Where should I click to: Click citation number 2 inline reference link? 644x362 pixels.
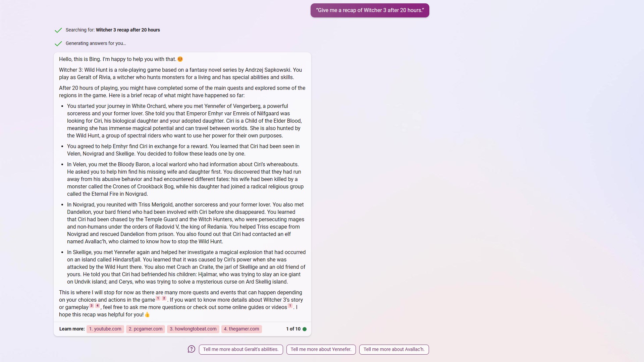point(164,298)
